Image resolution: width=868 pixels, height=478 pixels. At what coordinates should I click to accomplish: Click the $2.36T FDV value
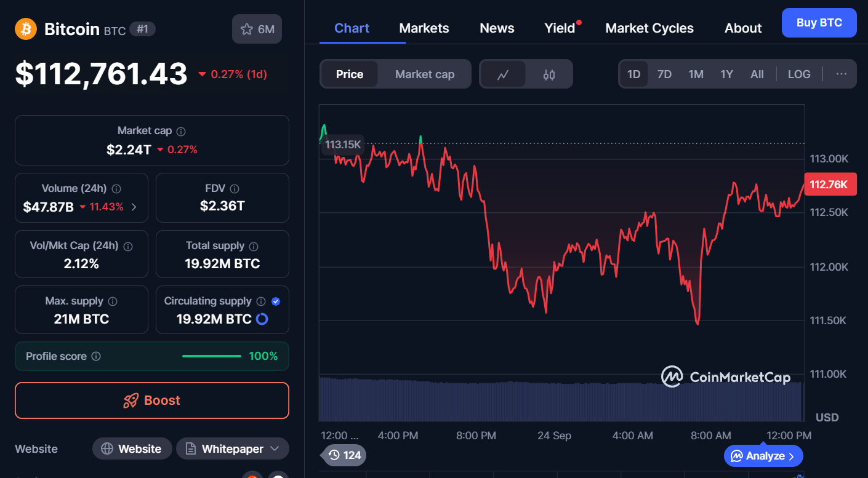(x=222, y=206)
